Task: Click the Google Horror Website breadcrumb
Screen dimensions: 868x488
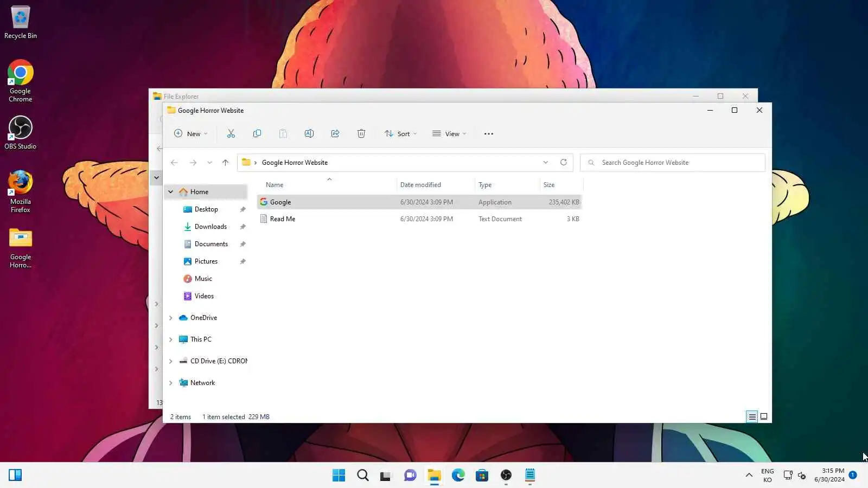Action: click(295, 163)
